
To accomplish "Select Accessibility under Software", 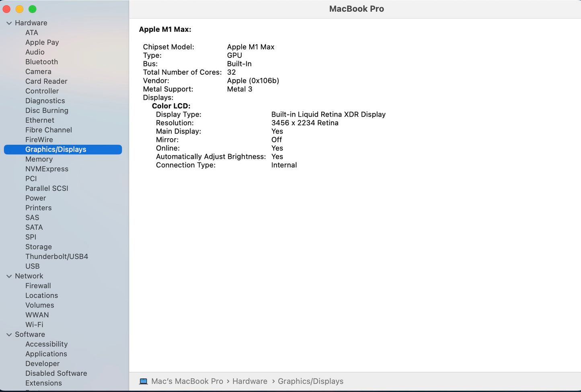I will (46, 344).
